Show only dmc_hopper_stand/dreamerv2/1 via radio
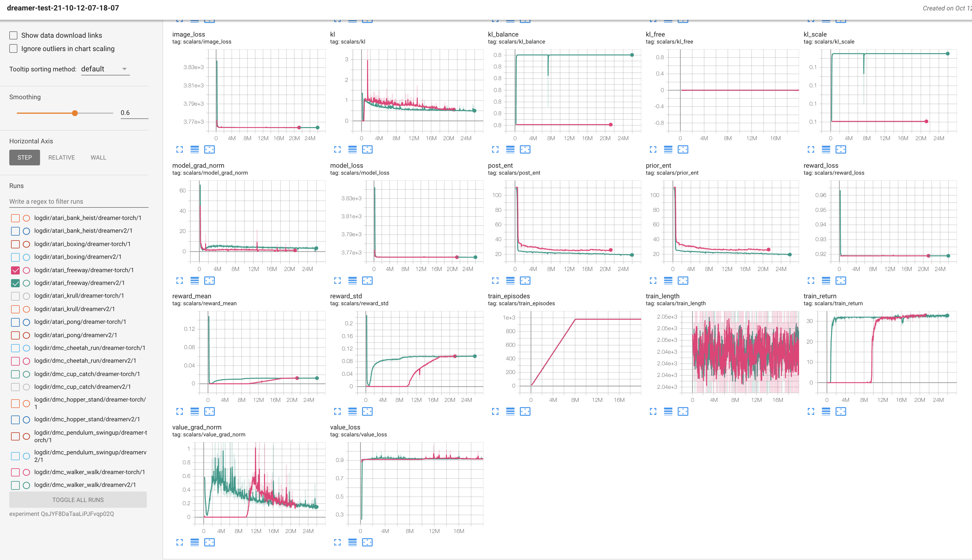Screen dimensions: 972x560 [x=26, y=420]
